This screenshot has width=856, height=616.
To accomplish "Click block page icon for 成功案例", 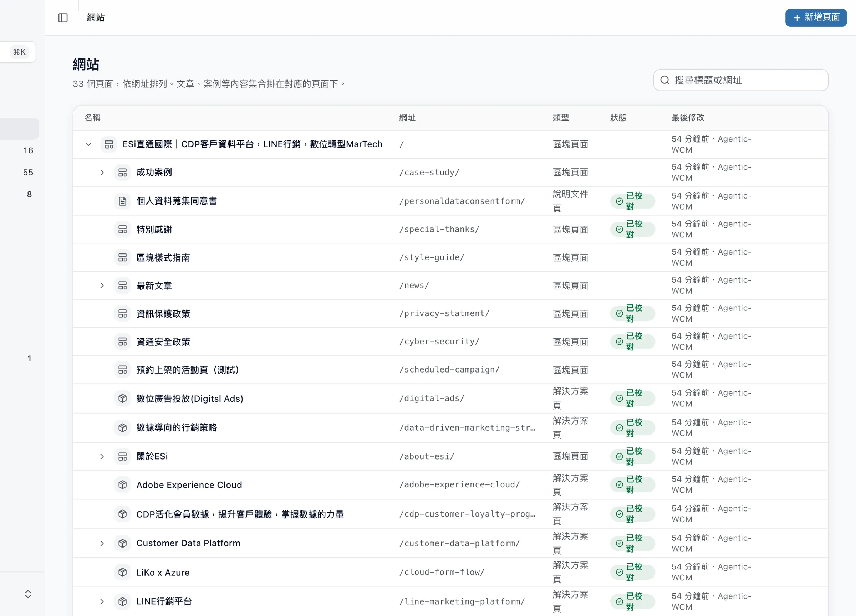I will pos(122,173).
